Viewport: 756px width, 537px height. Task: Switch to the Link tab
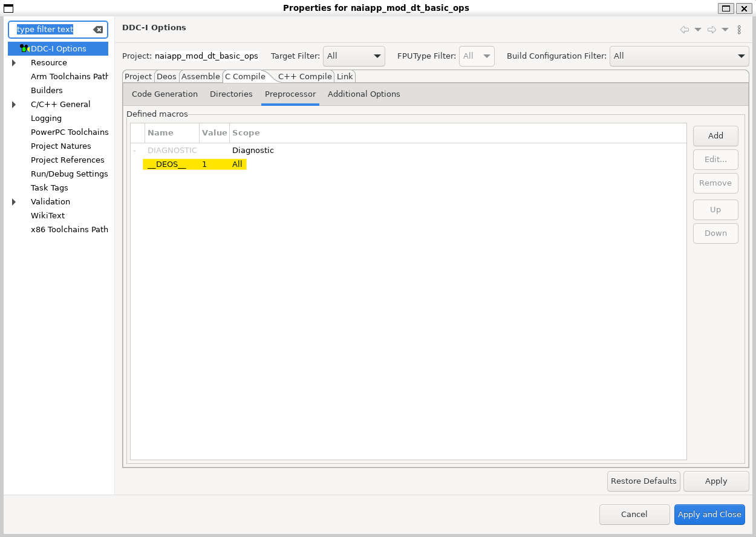click(345, 77)
